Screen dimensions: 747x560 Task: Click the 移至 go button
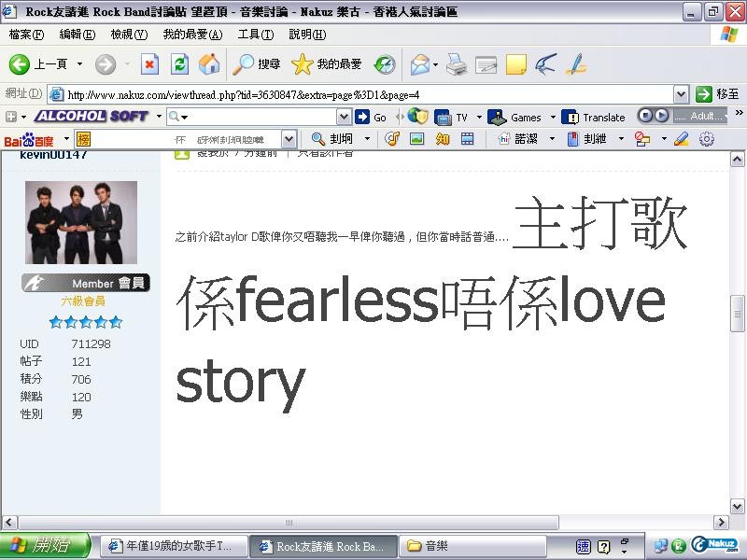pos(717,94)
